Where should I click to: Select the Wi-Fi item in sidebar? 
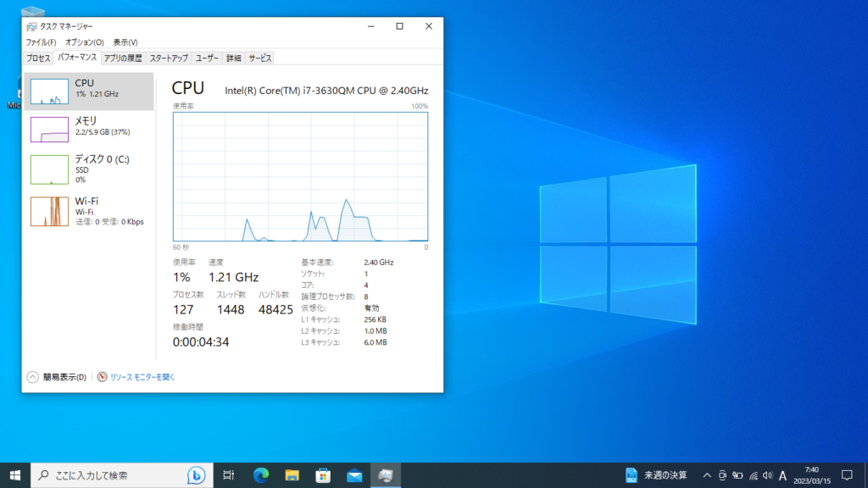tap(89, 211)
